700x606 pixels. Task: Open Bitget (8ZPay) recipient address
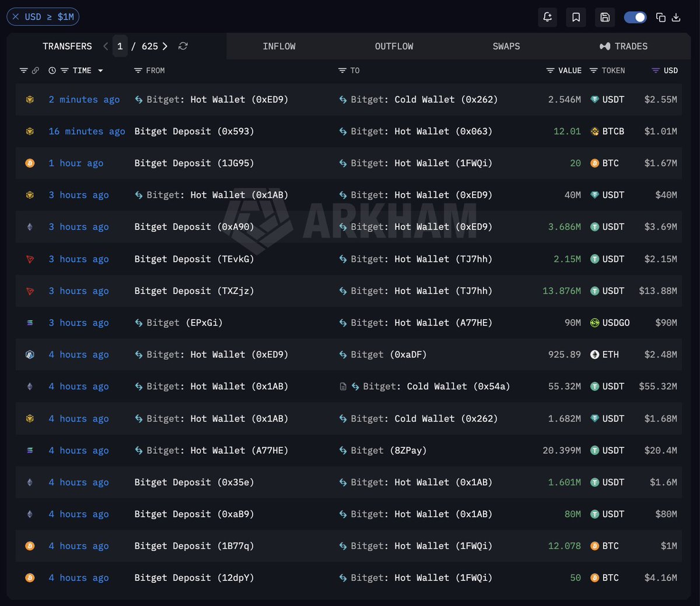(x=388, y=450)
